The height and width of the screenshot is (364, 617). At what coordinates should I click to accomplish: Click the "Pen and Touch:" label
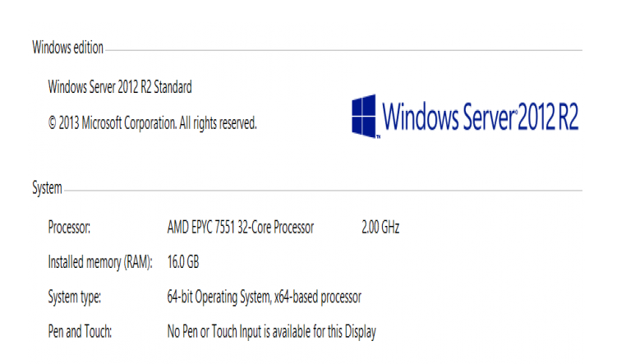pos(80,332)
